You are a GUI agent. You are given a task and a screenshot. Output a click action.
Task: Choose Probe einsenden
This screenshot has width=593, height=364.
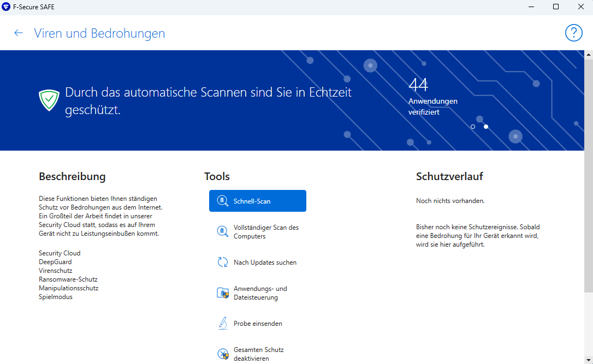pos(258,324)
